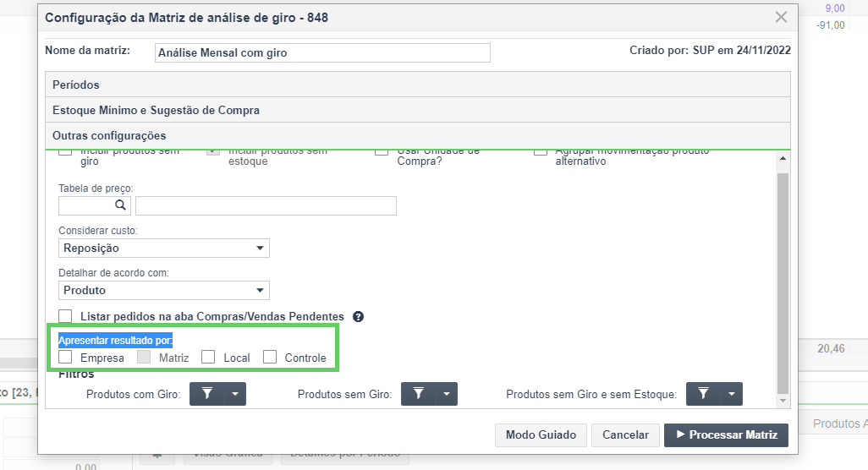This screenshot has height=470, width=868.
Task: Open the Produtos sem Giro filter dropdown arrow
Action: pyautogui.click(x=447, y=394)
